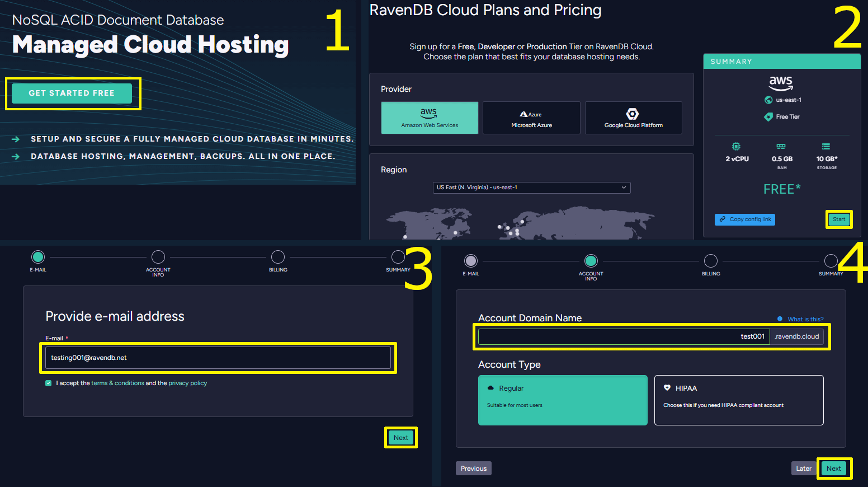The width and height of the screenshot is (868, 487).
Task: Click the info icon beside What is this
Action: [780, 319]
